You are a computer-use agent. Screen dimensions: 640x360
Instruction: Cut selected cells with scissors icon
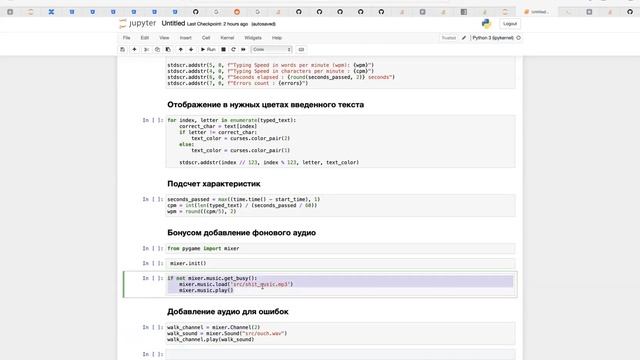coord(146,49)
